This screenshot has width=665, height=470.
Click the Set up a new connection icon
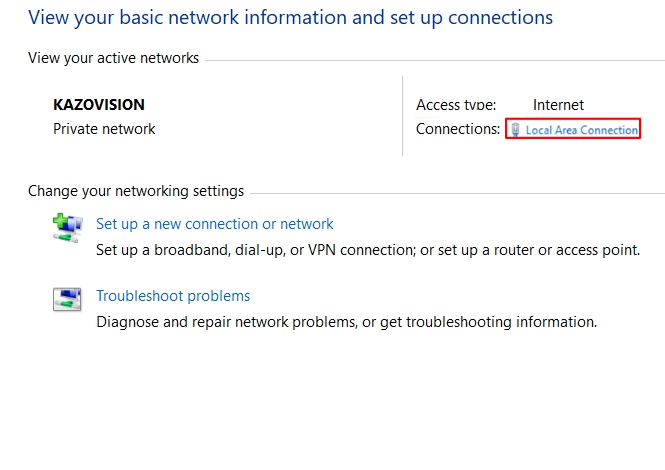point(67,226)
